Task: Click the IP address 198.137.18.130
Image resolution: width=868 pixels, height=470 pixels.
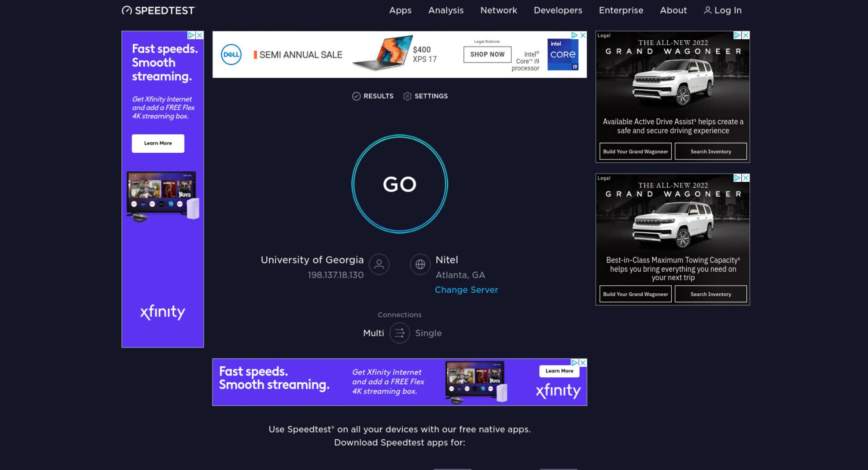Action: 335,275
